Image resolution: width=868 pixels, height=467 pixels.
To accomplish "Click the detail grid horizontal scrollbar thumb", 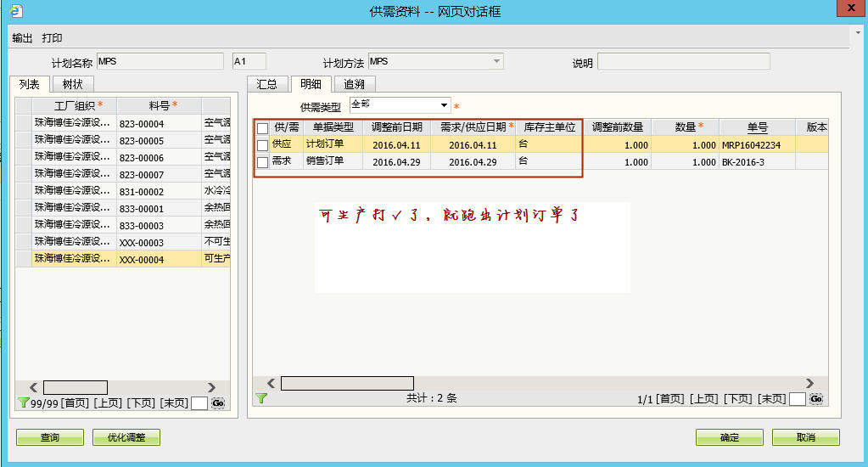I will (x=347, y=383).
